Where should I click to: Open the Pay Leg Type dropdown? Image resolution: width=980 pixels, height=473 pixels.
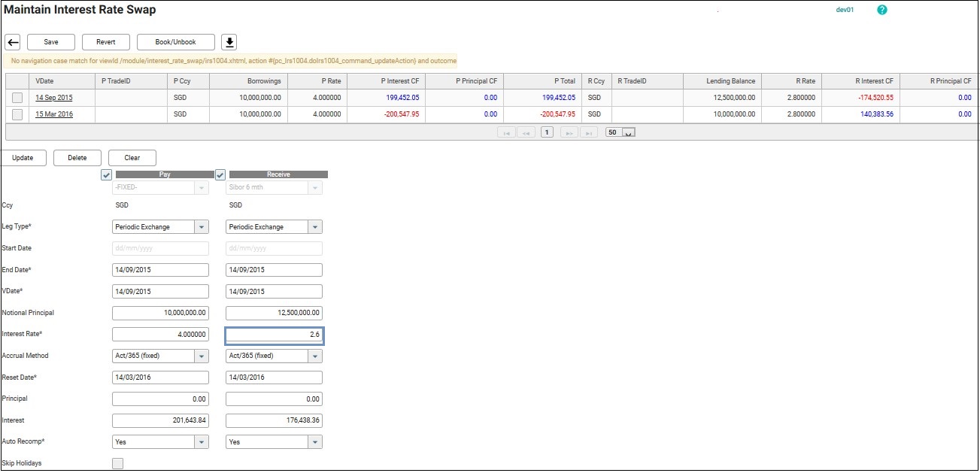pos(201,227)
